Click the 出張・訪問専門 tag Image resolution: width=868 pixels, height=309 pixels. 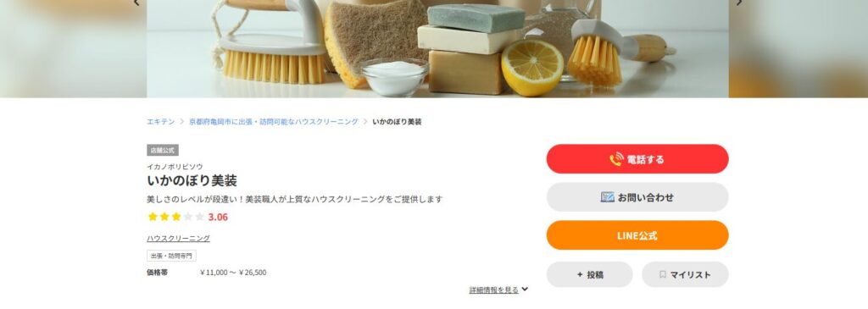coord(171,256)
